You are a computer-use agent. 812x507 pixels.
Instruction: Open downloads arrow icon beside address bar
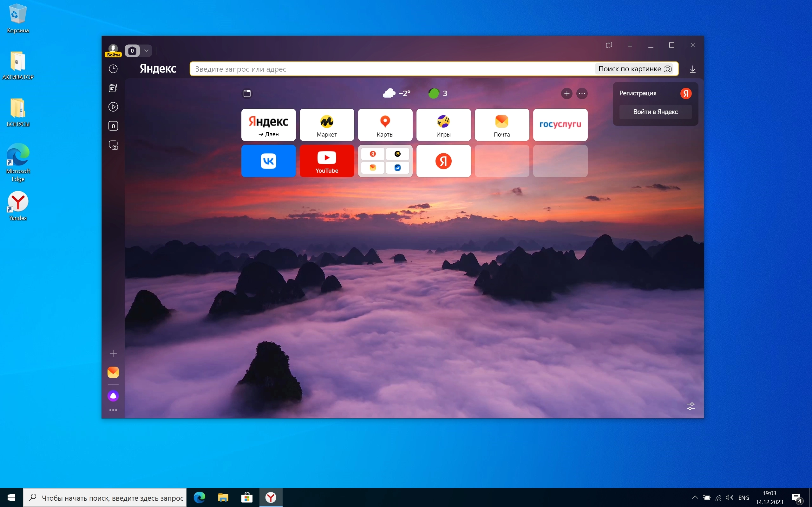pos(692,69)
